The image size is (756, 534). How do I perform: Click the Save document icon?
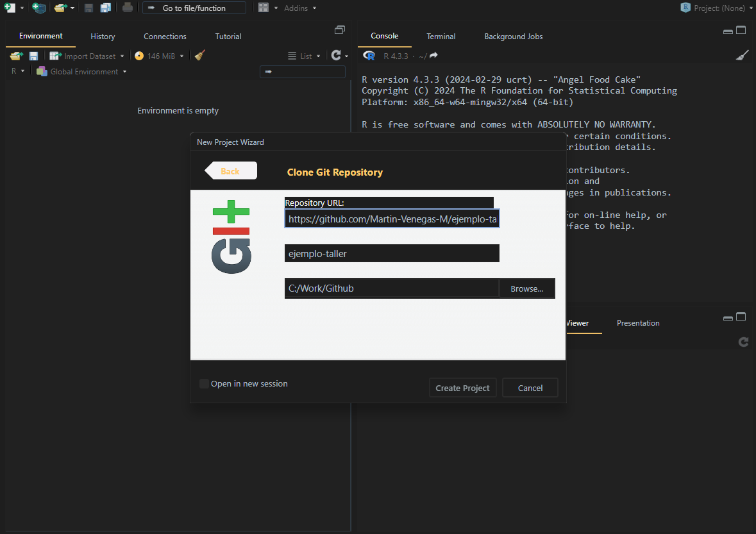pyautogui.click(x=88, y=8)
